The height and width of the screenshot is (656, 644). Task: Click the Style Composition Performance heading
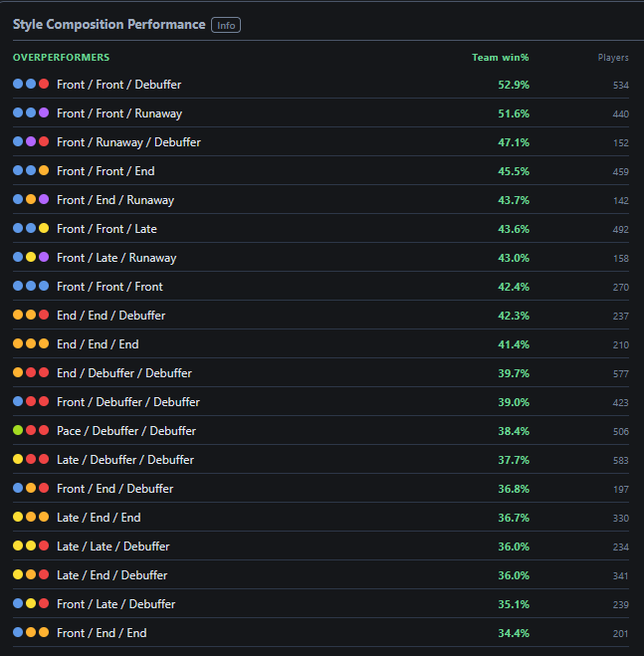(108, 25)
